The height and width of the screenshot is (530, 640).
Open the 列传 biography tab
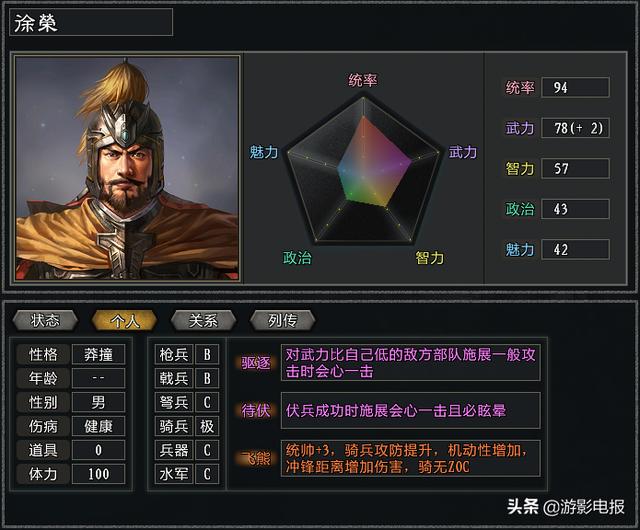(x=282, y=321)
